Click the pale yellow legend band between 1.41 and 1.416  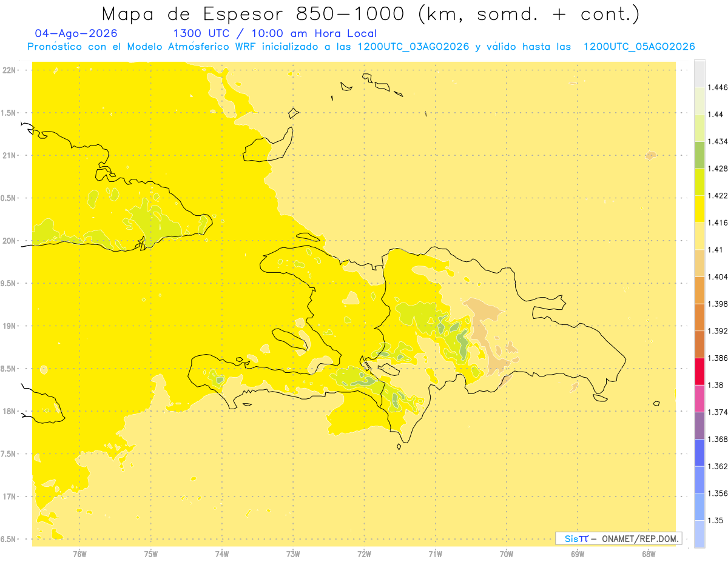click(699, 236)
